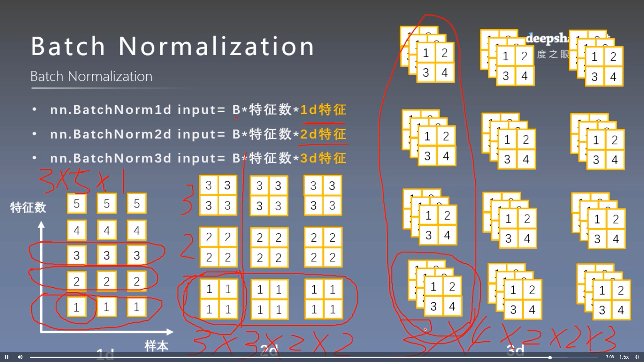Select the -3:08 timestamp on timeline
This screenshot has width=644, height=362.
pos(603,356)
